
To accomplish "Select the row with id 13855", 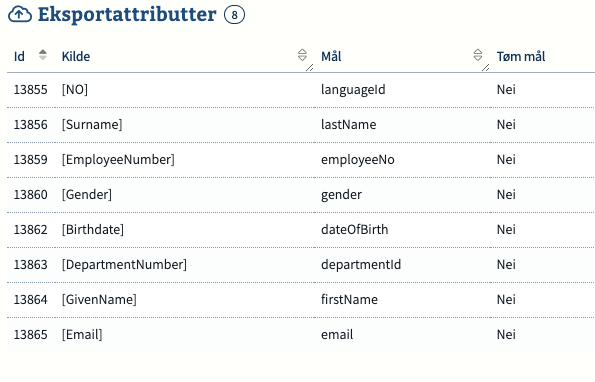I will (x=301, y=90).
